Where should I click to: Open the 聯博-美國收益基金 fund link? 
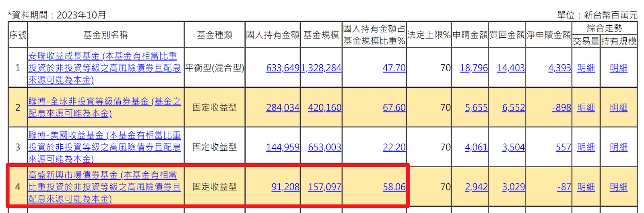click(x=105, y=147)
